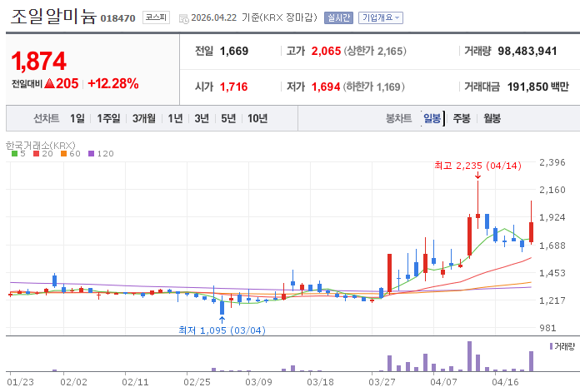Click the 2,396 price axis label
Viewport: 580px width, 392px height.
pyautogui.click(x=552, y=162)
